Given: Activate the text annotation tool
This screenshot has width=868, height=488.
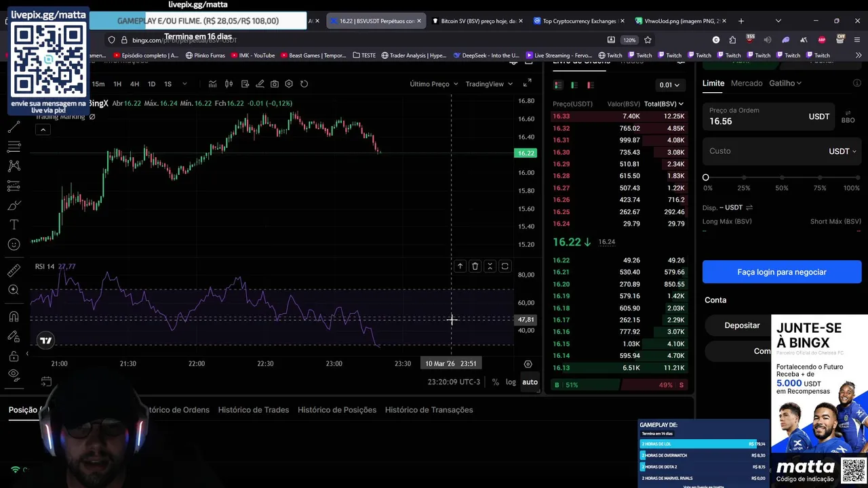Looking at the screenshot, I should (14, 224).
